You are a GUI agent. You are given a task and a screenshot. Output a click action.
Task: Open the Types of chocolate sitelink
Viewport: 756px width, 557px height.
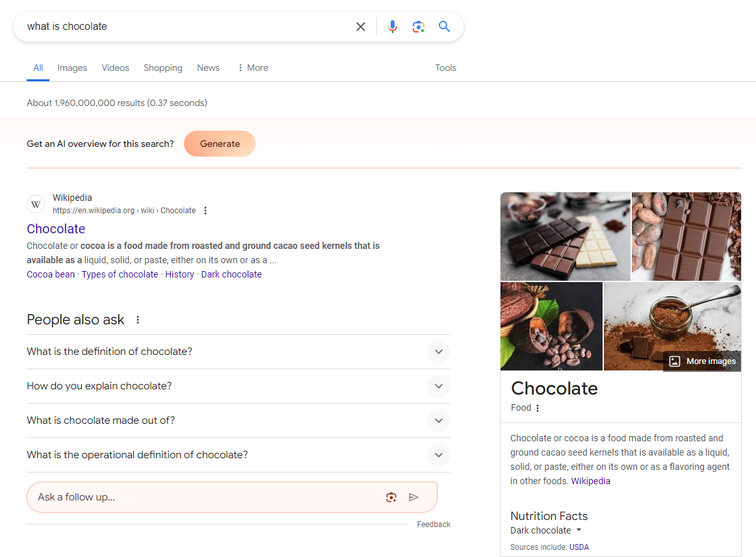(120, 274)
